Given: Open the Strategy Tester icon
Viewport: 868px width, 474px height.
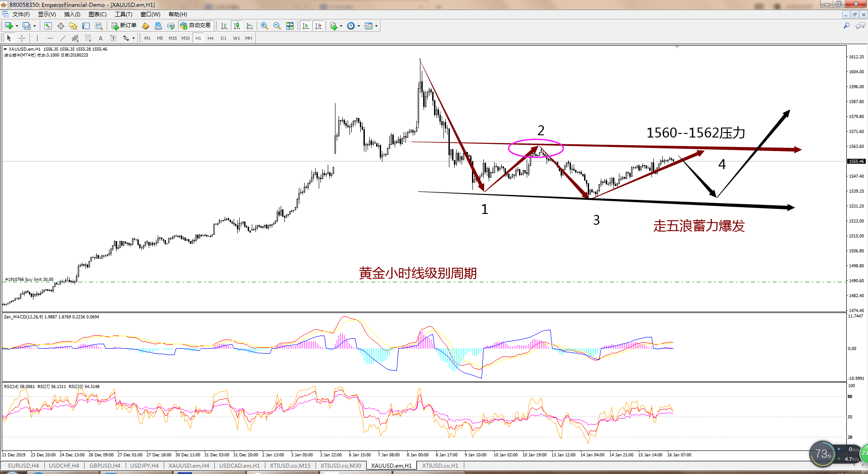Looking at the screenshot, I should [x=99, y=26].
